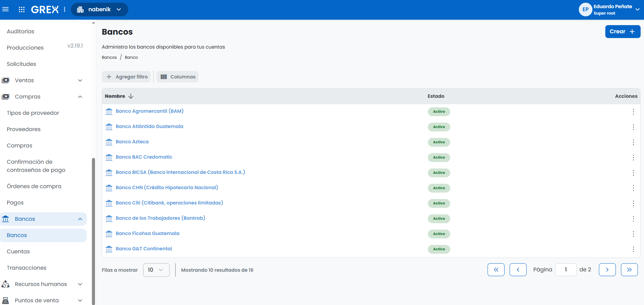The height and width of the screenshot is (305, 644).
Task: Go to the previous page
Action: 518,270
